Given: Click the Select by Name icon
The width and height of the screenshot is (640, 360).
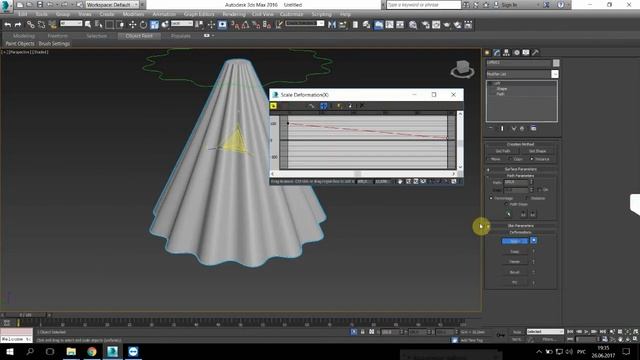Looking at the screenshot, I should point(98,25).
